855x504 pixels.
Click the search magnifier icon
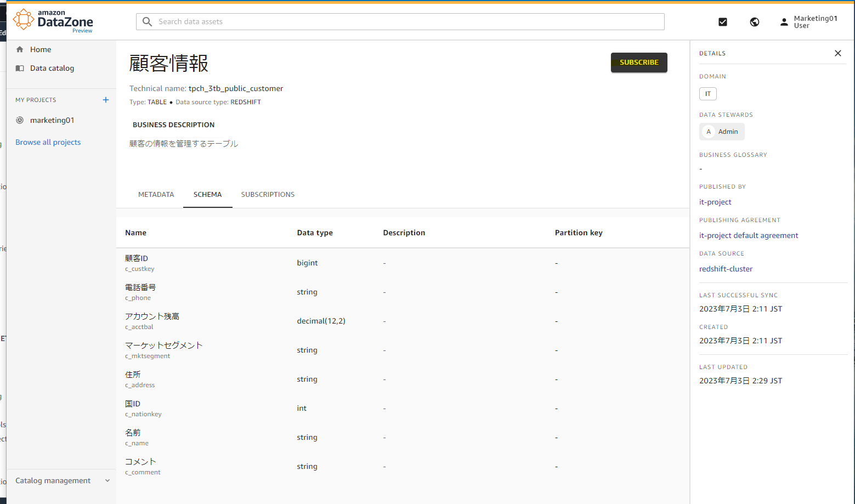pos(147,21)
